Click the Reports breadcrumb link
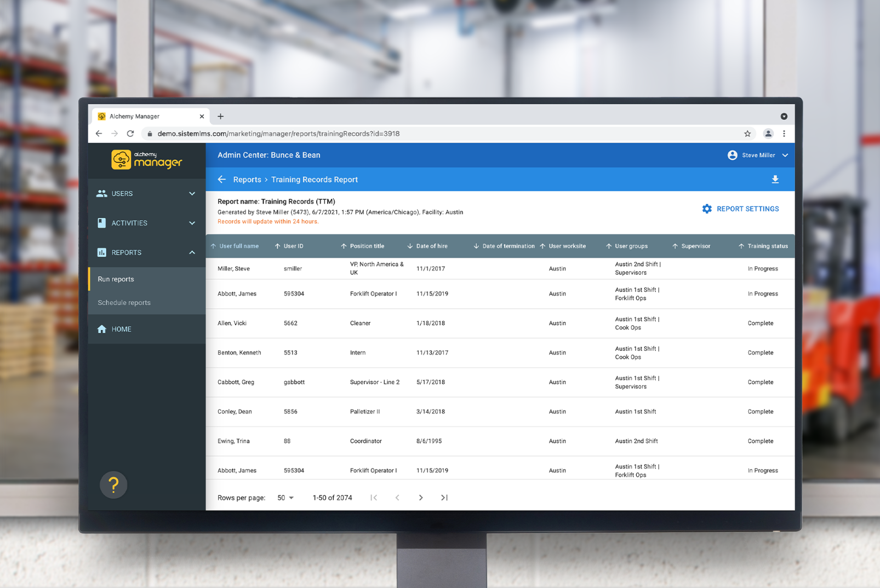The image size is (880, 588). [247, 180]
